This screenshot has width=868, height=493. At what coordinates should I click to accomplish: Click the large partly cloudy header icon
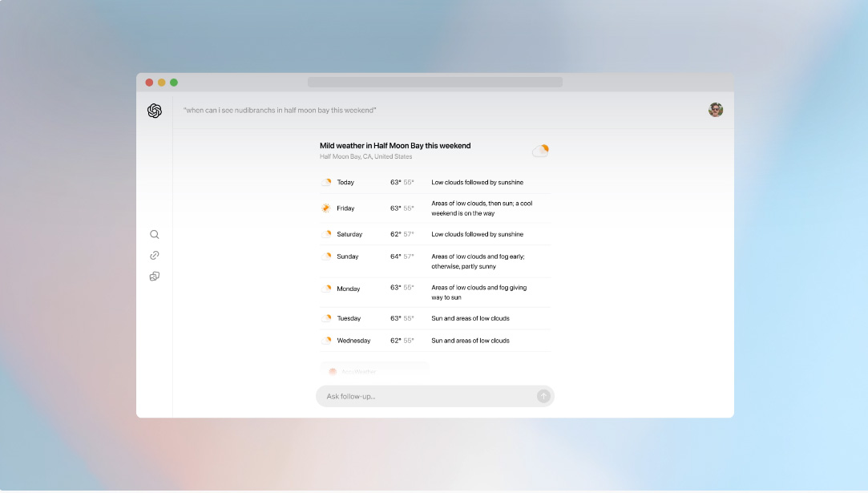click(540, 150)
